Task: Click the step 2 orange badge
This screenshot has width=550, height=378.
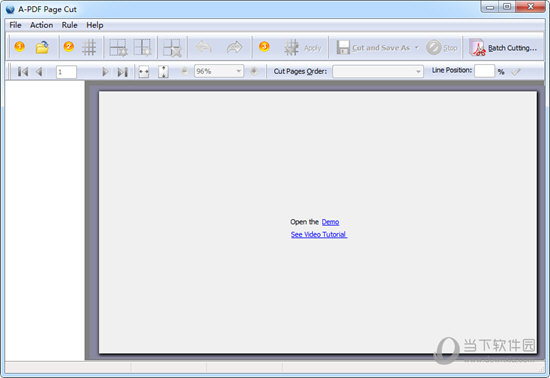Action: pyautogui.click(x=69, y=46)
